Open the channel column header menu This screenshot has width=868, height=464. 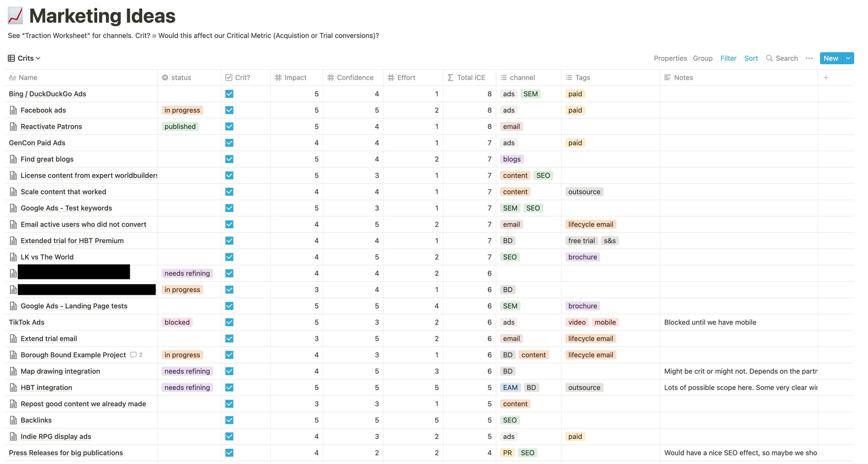(528, 78)
